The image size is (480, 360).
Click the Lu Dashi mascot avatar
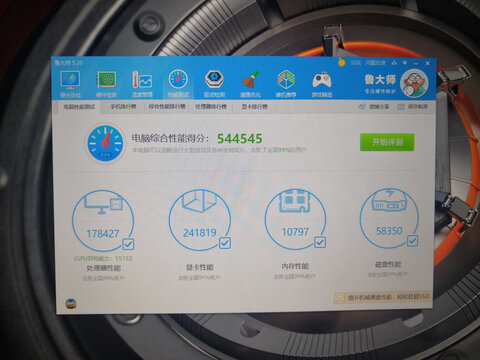click(x=414, y=83)
